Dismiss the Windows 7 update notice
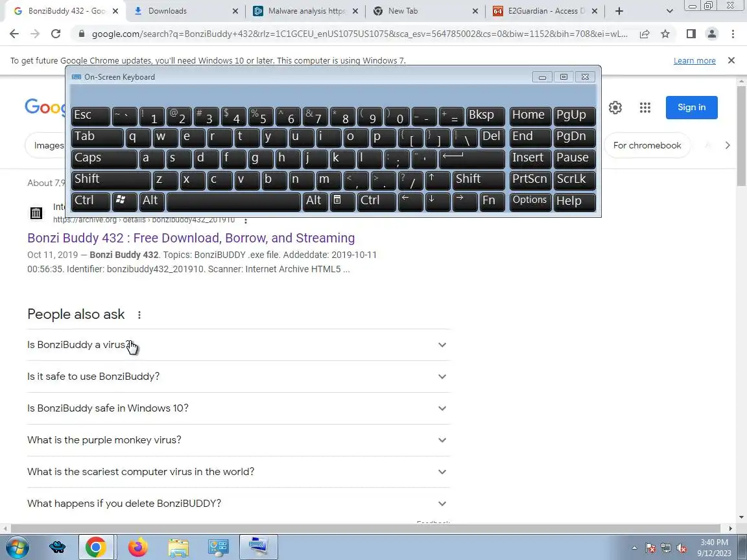This screenshot has height=560, width=747. 731,60
